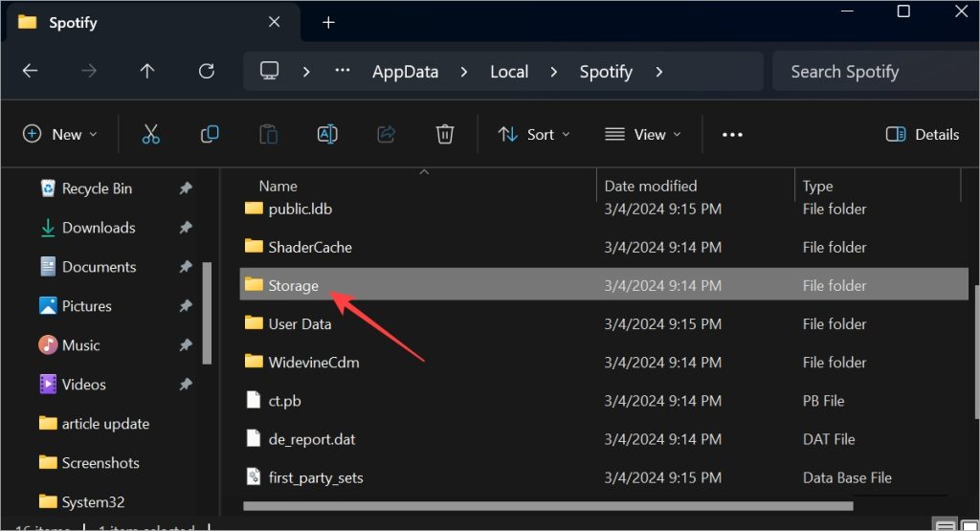Click the Data Base File type cell
This screenshot has height=531, width=980.
tap(847, 477)
